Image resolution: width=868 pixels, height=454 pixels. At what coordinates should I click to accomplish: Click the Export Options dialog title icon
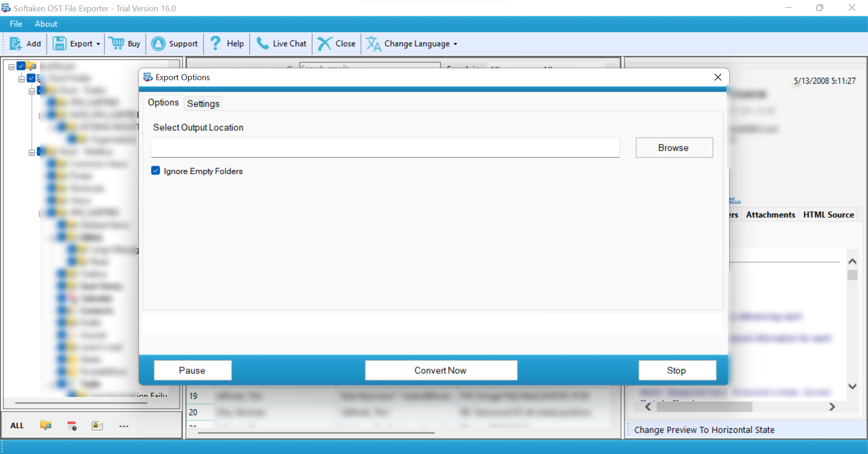[x=148, y=77]
